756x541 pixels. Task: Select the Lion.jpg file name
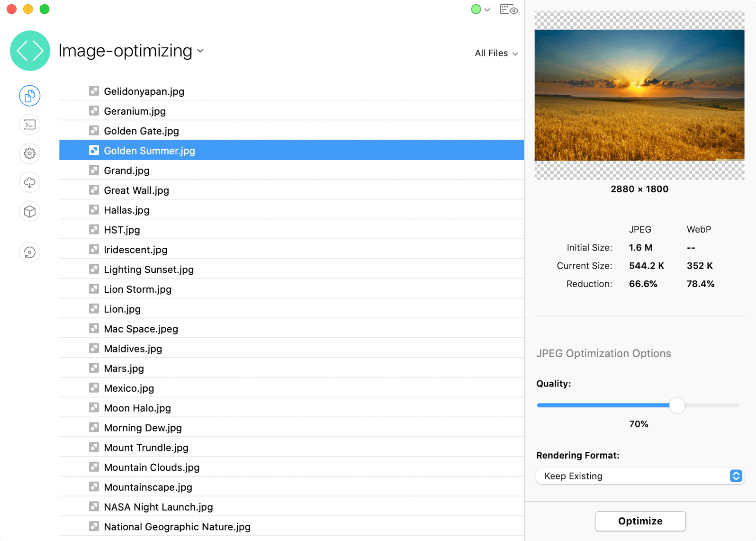coord(122,309)
